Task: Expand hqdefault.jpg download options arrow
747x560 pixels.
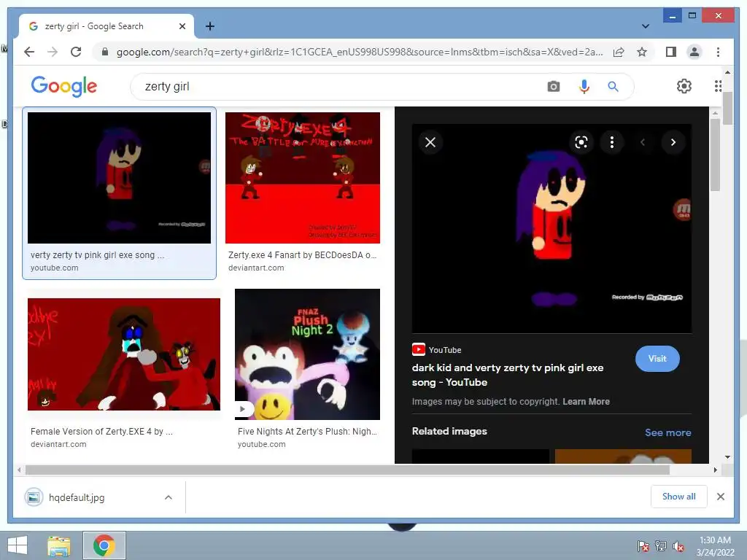Action: [x=169, y=497]
